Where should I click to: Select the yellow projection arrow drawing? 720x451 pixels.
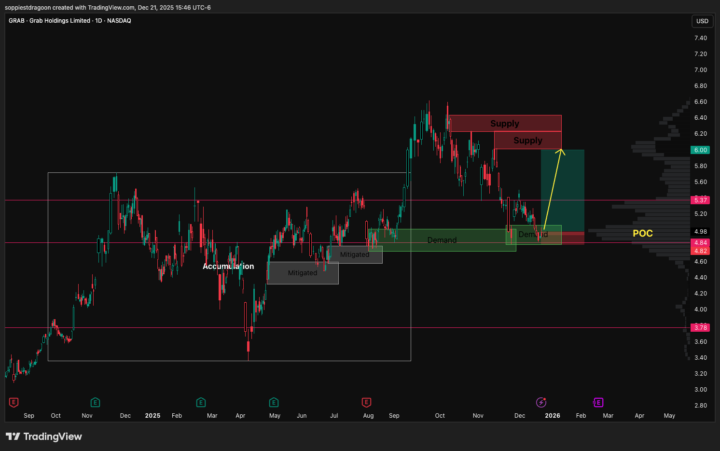tap(553, 195)
